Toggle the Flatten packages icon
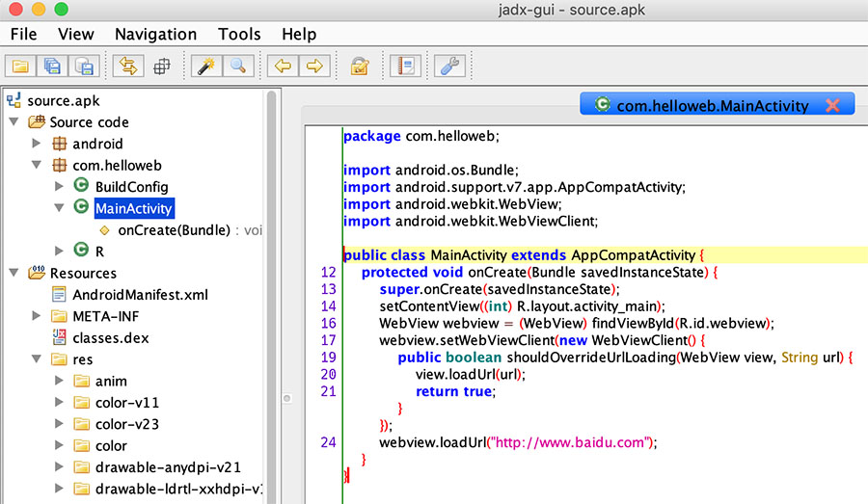868x504 pixels. point(162,66)
